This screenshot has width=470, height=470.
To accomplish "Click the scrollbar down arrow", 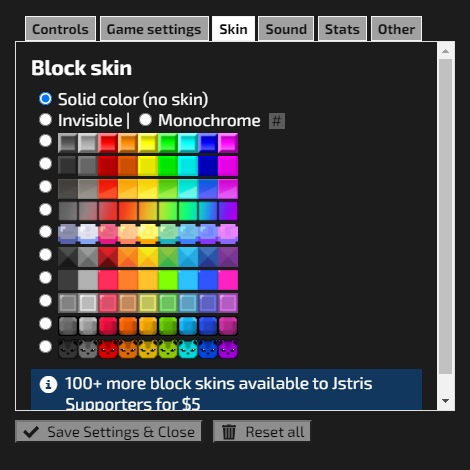I will [x=445, y=401].
